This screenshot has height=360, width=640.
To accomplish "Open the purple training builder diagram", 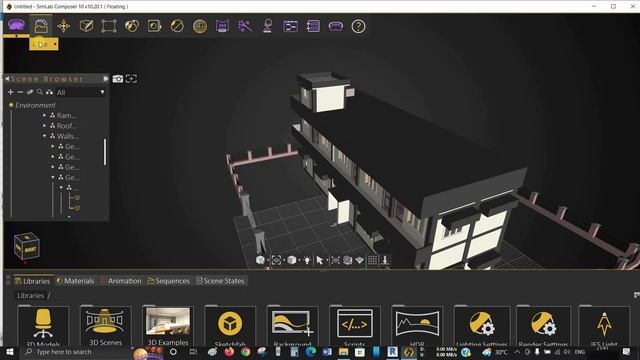I will tap(290, 26).
